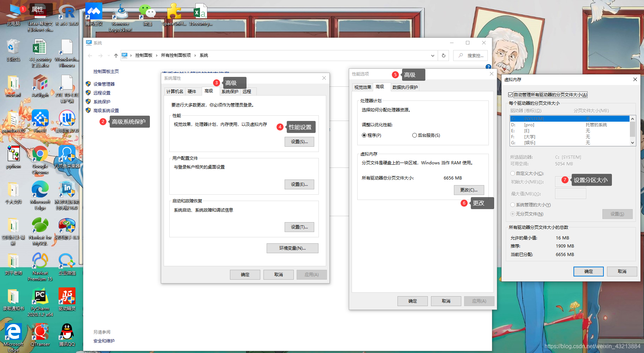Click the 更改(C)... virtual memory button
Screen dimensions: 644x353
tap(469, 190)
